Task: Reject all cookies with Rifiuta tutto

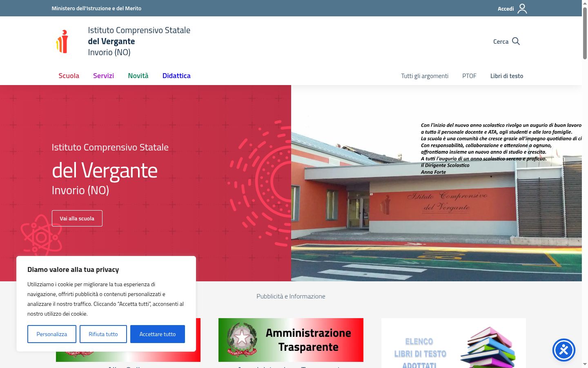Action: [103, 334]
